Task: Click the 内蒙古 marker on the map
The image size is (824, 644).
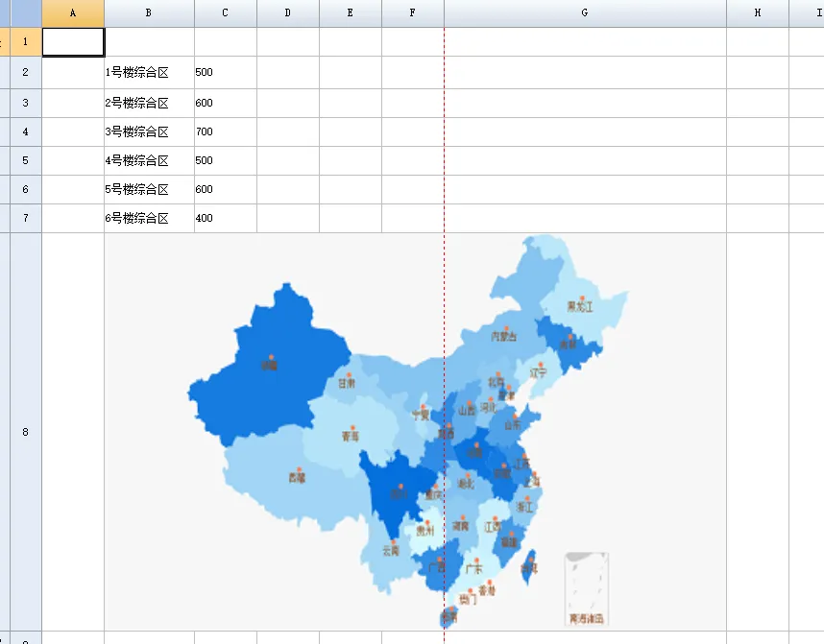Action: pos(505,329)
